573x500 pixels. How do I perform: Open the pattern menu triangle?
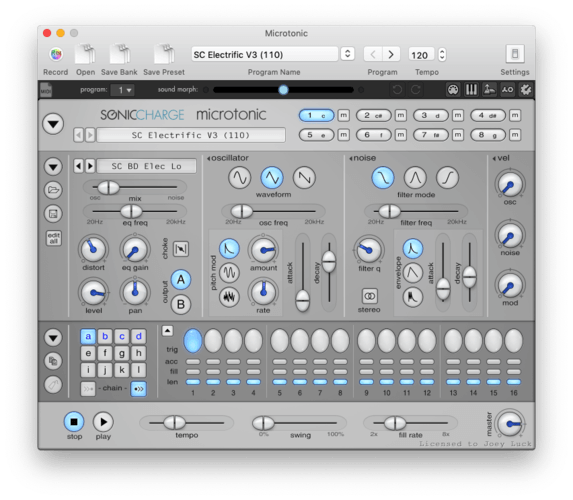click(x=53, y=337)
